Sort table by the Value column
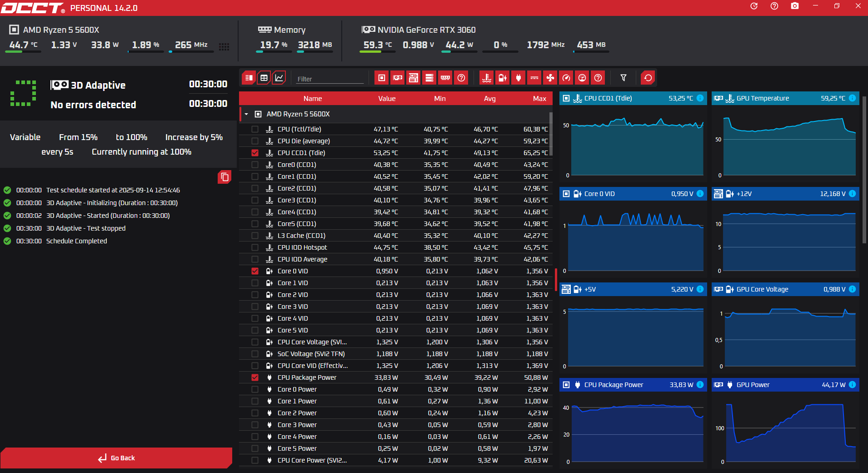The height and width of the screenshot is (473, 868). (387, 99)
